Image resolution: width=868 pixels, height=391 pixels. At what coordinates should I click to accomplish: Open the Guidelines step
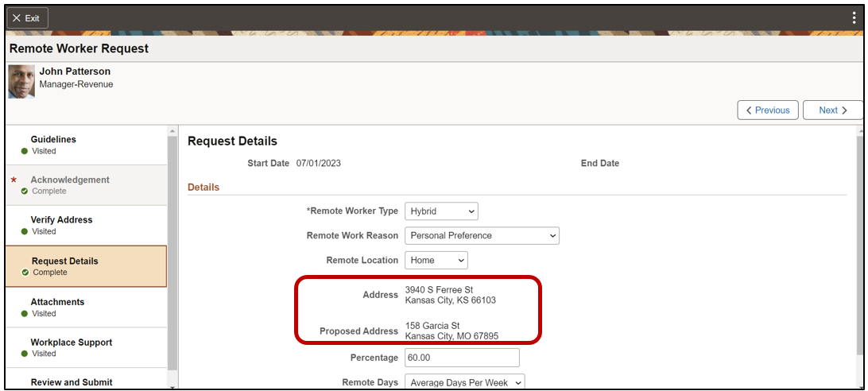[54, 140]
